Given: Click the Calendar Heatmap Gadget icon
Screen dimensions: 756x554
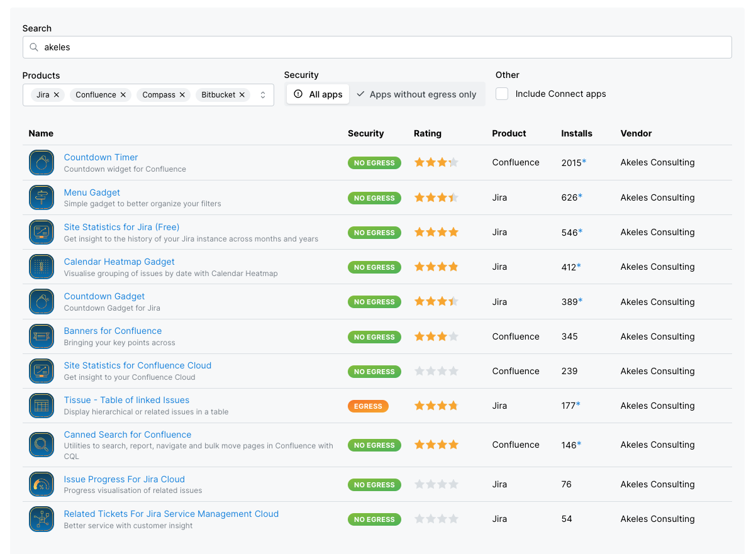Looking at the screenshot, I should pos(42,267).
